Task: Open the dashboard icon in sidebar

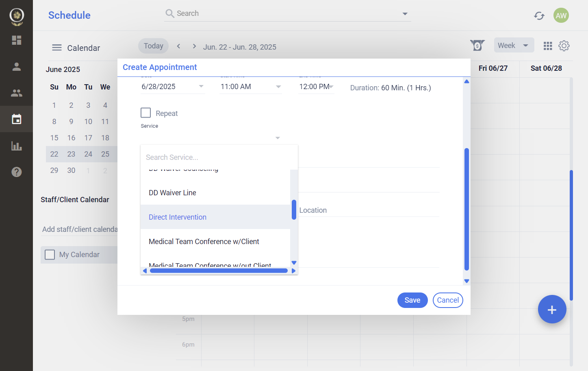Action: pyautogui.click(x=16, y=40)
